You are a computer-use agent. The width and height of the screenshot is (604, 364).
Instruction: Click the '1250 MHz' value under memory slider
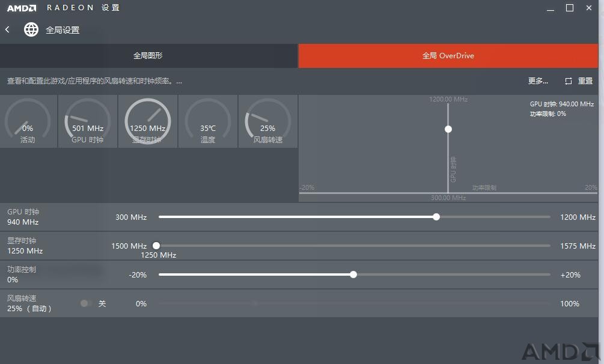click(x=158, y=255)
